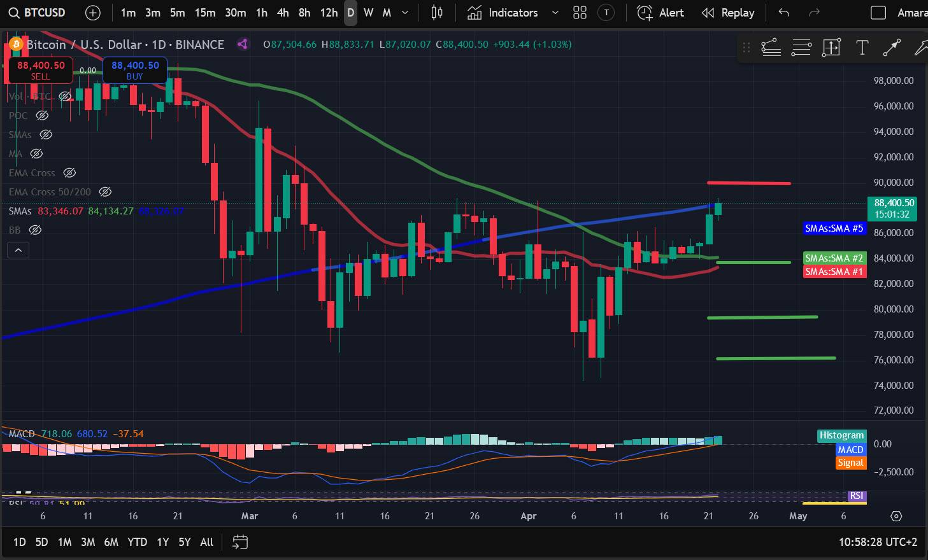928x560 pixels.
Task: Click the current price label 88,400.50 on axis
Action: tap(892, 209)
